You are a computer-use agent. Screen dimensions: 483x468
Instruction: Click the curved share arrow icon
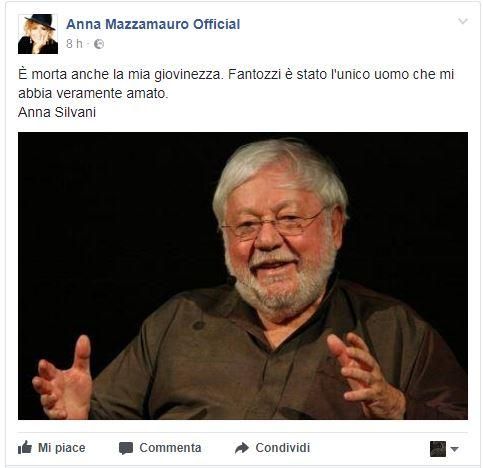coord(242,448)
